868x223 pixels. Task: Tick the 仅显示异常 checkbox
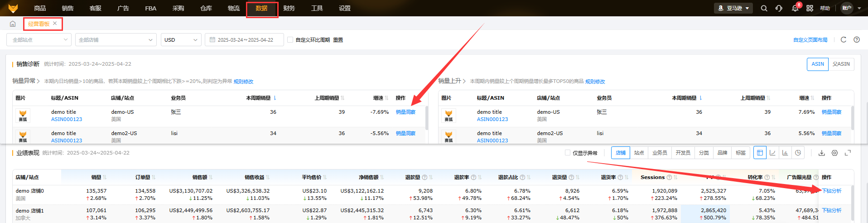tap(568, 153)
